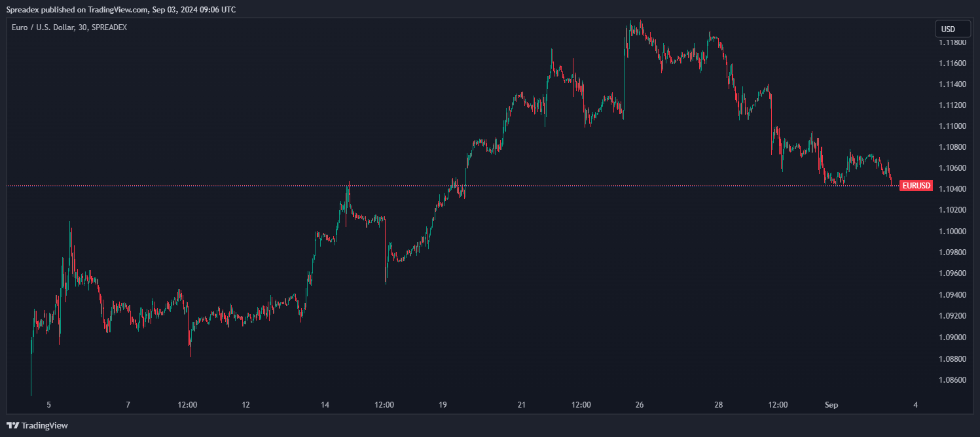Select the 1.11400 price axis label
Image resolution: width=980 pixels, height=437 pixels.
953,84
